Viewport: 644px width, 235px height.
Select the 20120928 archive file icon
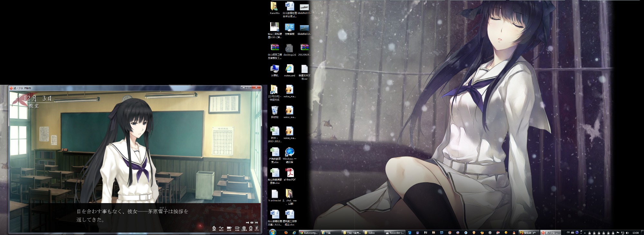[x=305, y=50]
